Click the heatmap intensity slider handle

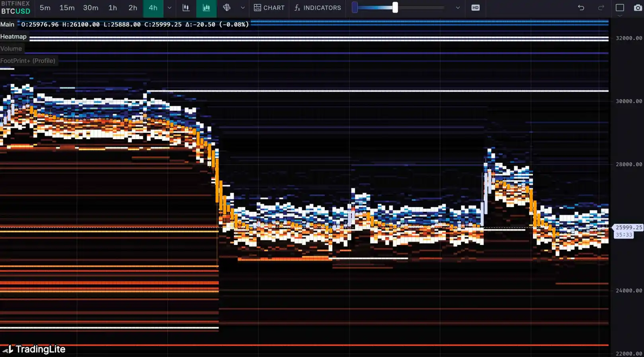click(x=395, y=8)
